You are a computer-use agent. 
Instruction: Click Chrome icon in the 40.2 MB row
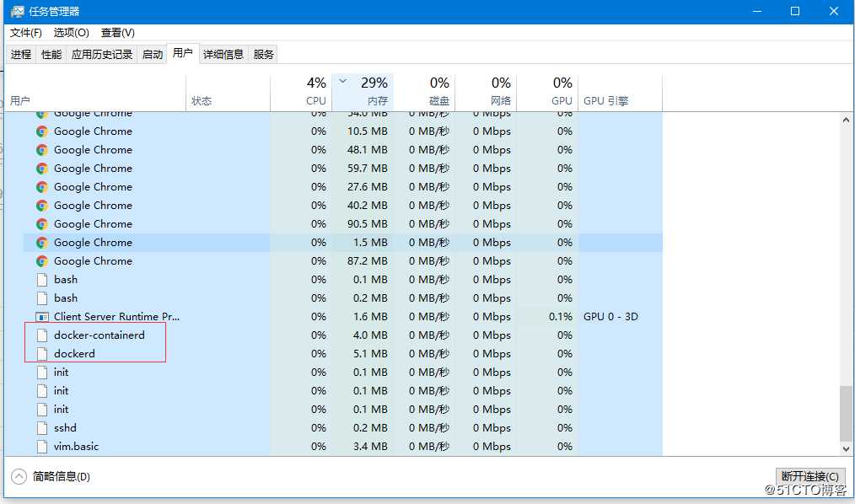point(42,206)
